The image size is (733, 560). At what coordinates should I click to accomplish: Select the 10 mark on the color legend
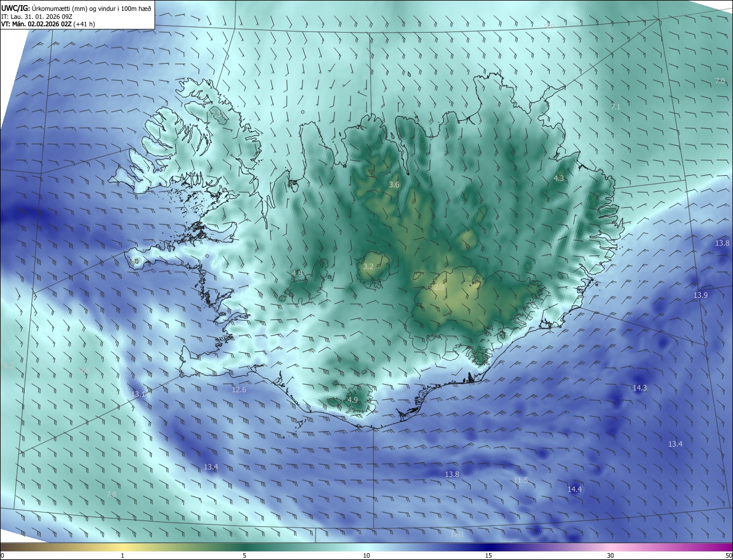click(x=366, y=555)
